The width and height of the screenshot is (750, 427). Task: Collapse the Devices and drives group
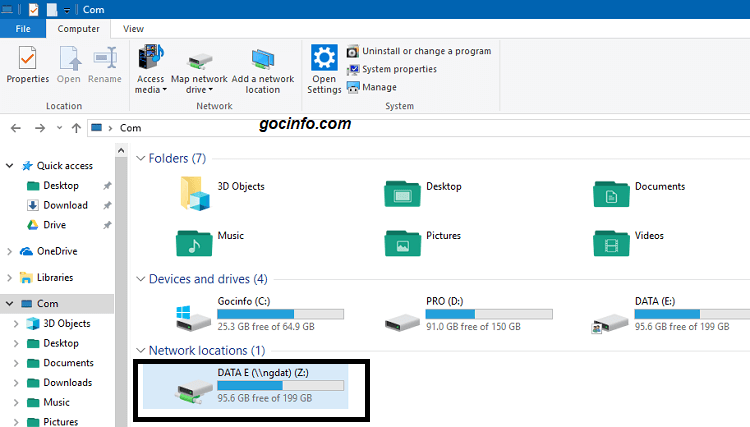coord(141,279)
